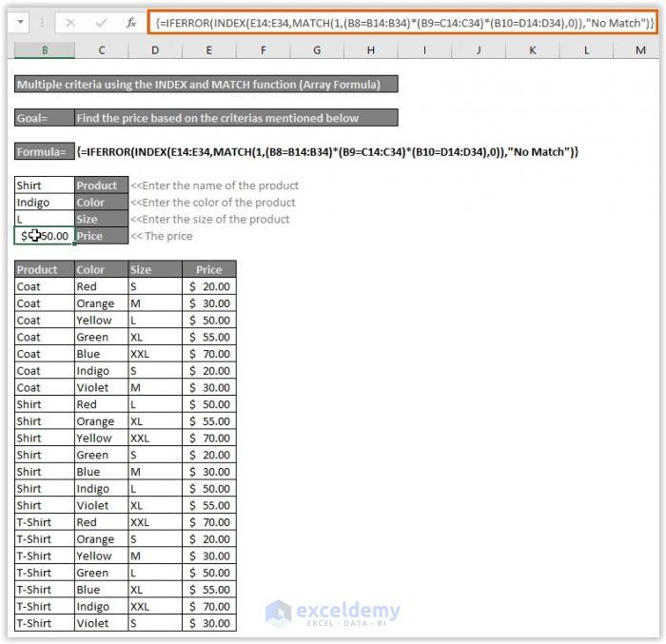The image size is (666, 644).
Task: Select the size criteria cell containing 'L'
Action: 45,219
